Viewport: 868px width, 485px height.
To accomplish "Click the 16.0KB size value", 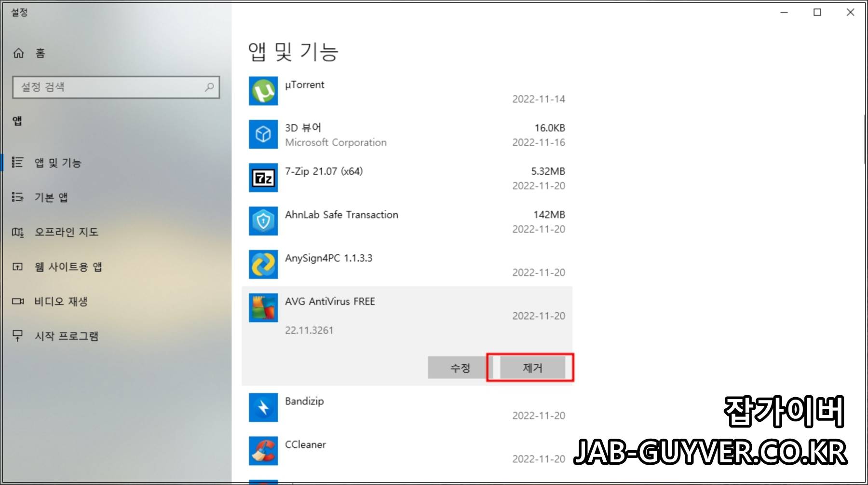I will (x=550, y=128).
